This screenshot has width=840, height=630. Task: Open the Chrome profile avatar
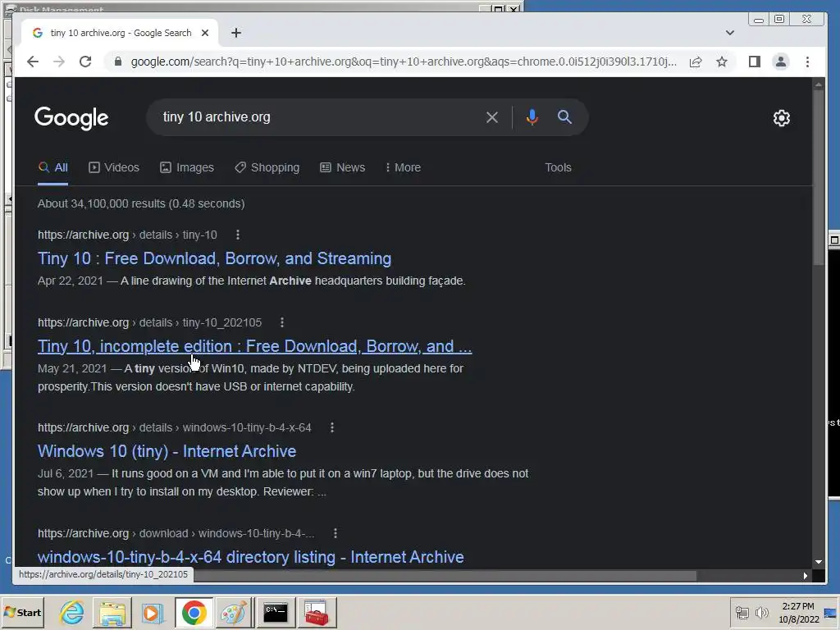point(781,62)
